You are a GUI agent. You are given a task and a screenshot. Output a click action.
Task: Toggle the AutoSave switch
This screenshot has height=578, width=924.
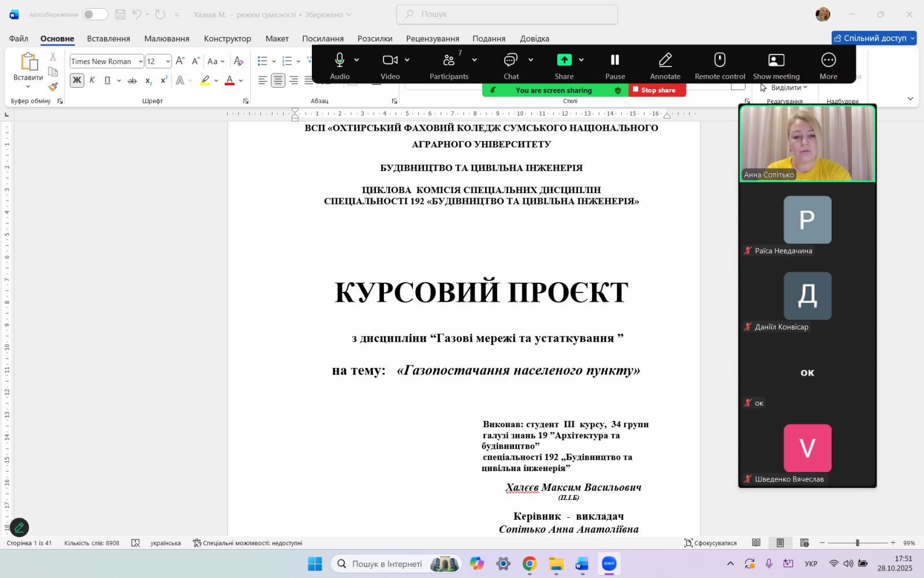tap(95, 14)
